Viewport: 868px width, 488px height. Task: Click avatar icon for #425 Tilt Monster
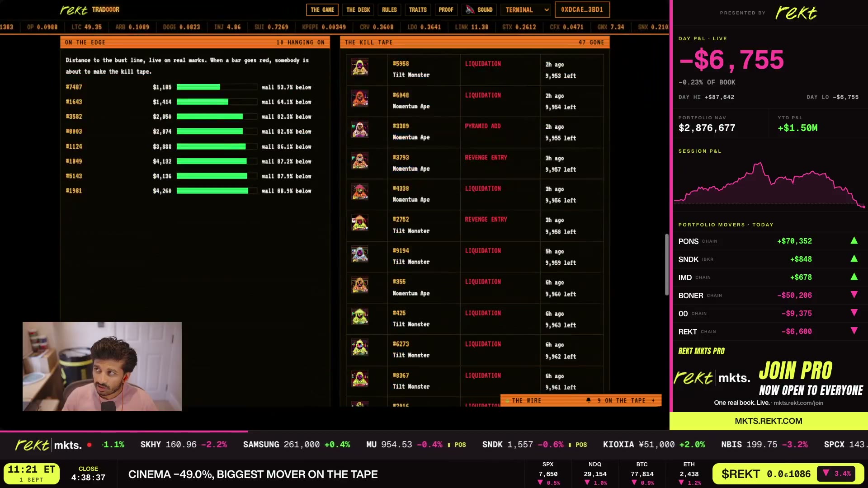coord(360,317)
